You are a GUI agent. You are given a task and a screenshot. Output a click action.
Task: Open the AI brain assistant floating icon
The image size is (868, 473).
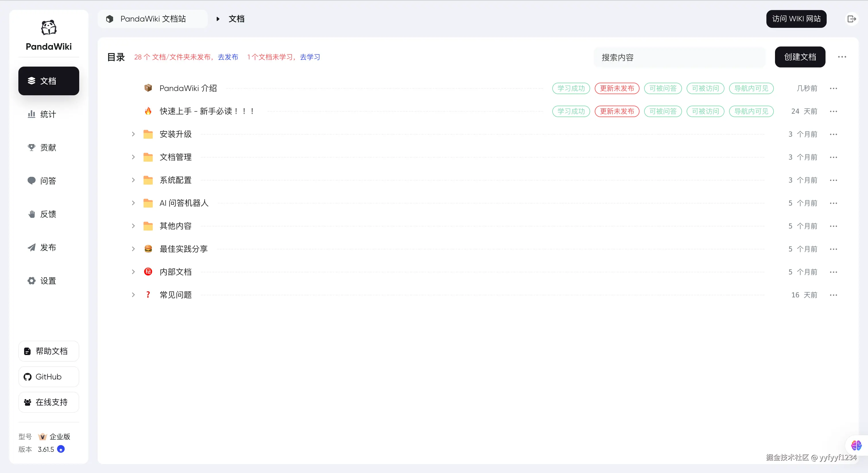click(856, 445)
